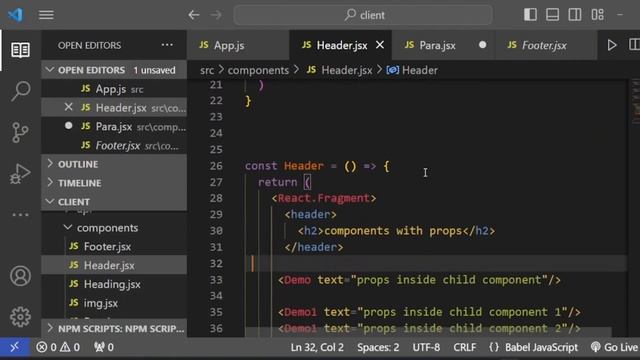This screenshot has height=360, width=640.
Task: Click the minimap scrollbar on the editor
Action: click(636, 102)
